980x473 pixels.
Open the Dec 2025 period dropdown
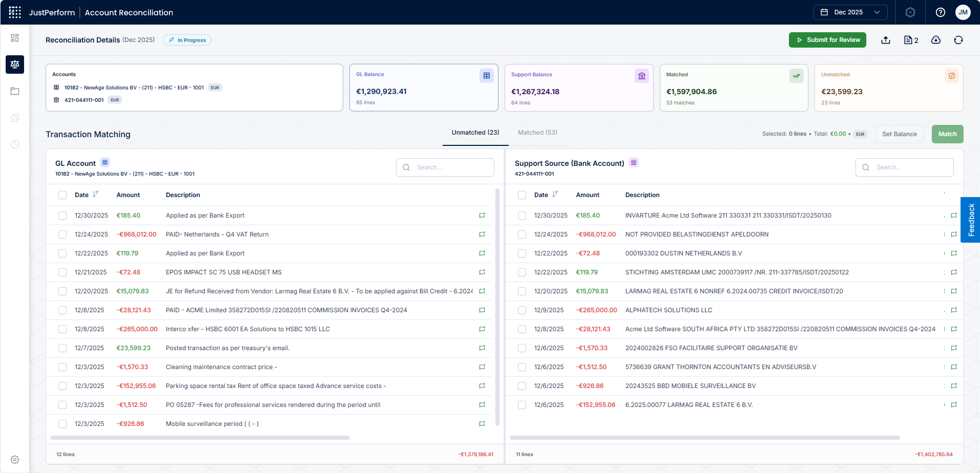point(850,12)
